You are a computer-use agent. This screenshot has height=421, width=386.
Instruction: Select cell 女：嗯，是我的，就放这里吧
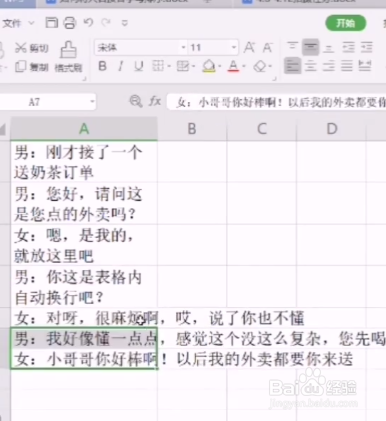pos(84,245)
